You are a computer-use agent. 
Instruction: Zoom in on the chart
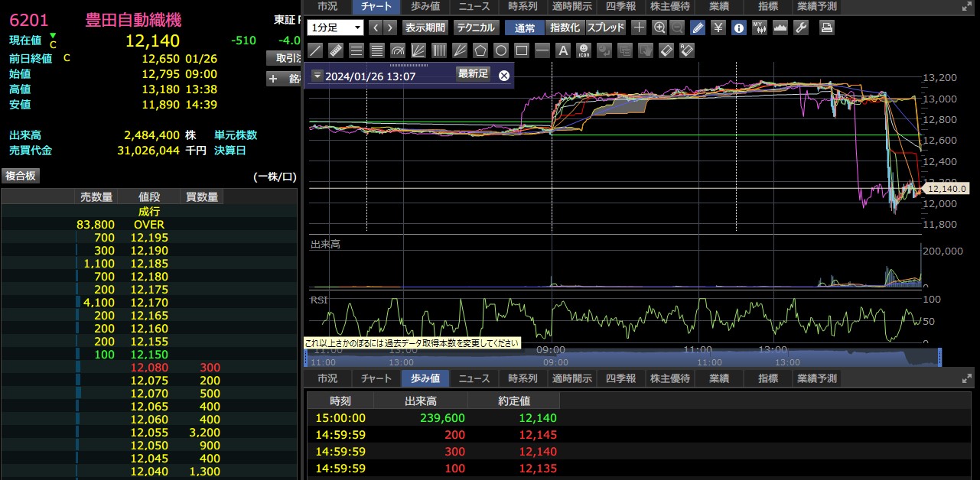(659, 28)
